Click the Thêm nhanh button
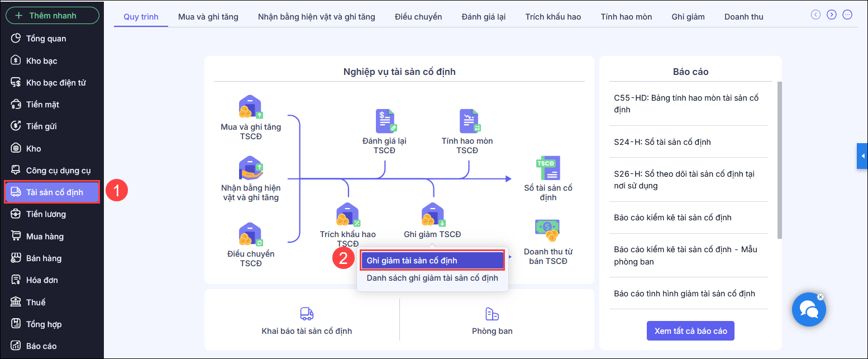 tap(52, 15)
